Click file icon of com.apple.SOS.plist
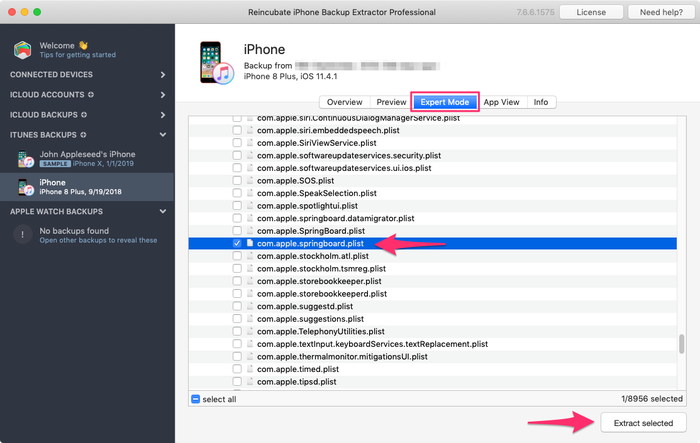Image resolution: width=700 pixels, height=443 pixels. pos(250,180)
